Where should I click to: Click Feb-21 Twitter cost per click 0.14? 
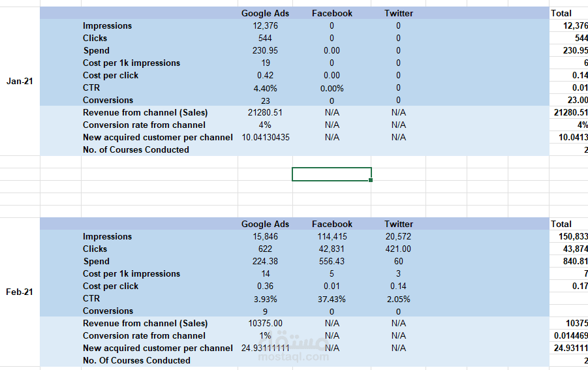[398, 286]
